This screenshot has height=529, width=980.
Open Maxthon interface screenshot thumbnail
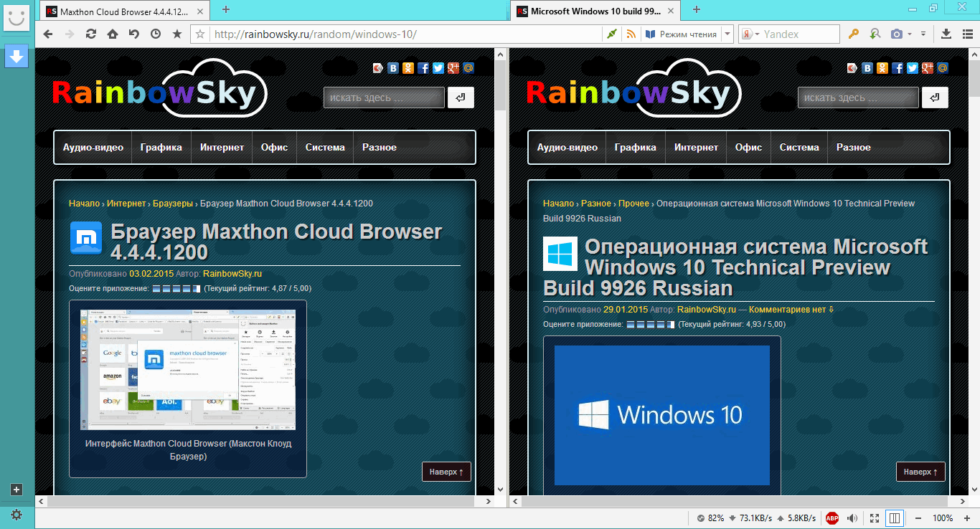pos(188,370)
